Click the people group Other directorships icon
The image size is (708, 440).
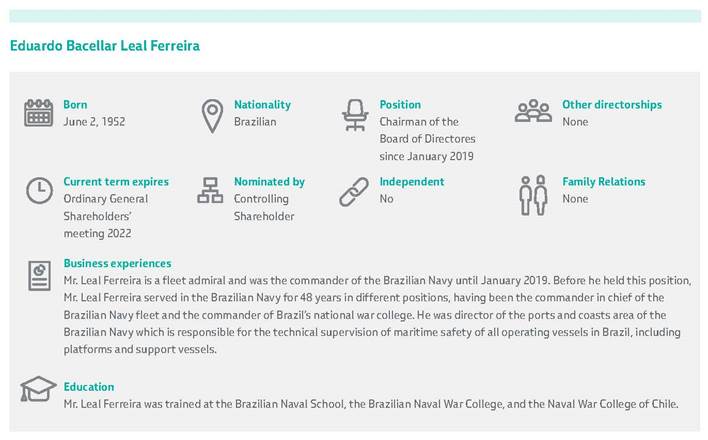tap(533, 112)
